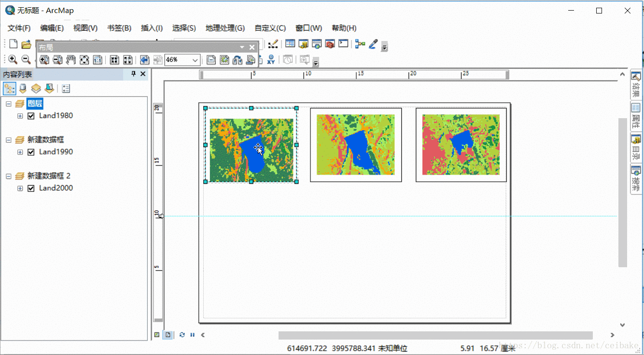Image resolution: width=644 pixels, height=355 pixels.
Task: Uncheck the Land1980 layer checkbox
Action: [x=31, y=116]
